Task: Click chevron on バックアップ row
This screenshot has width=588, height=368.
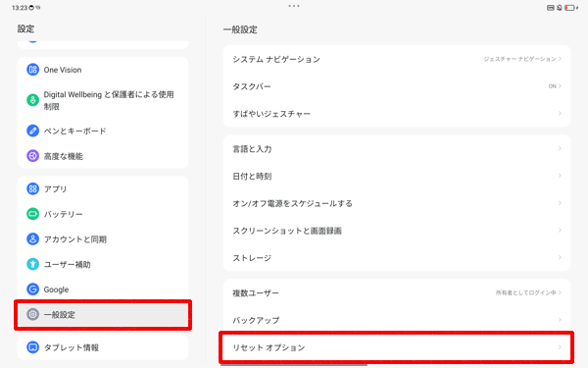Action: [560, 320]
